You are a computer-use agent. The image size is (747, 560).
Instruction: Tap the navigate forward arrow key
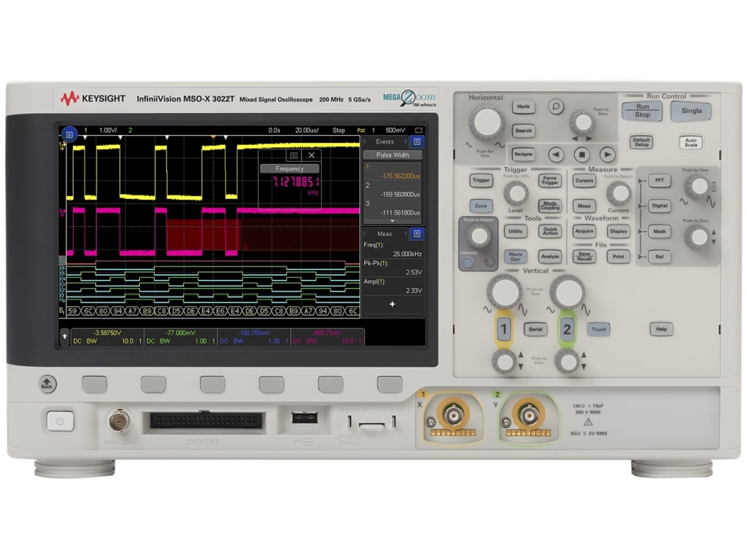(x=607, y=155)
